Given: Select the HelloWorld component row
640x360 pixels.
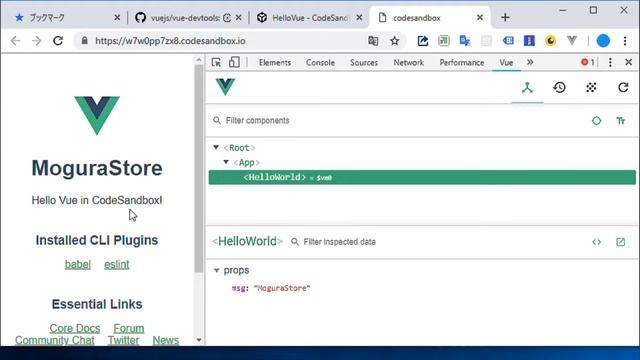Looking at the screenshot, I should (422, 178).
